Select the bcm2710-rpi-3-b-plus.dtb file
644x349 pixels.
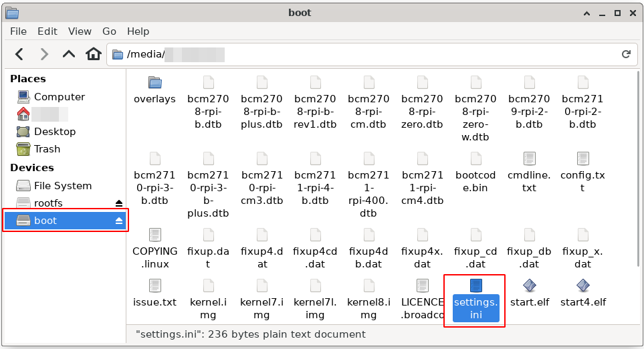coord(208,186)
